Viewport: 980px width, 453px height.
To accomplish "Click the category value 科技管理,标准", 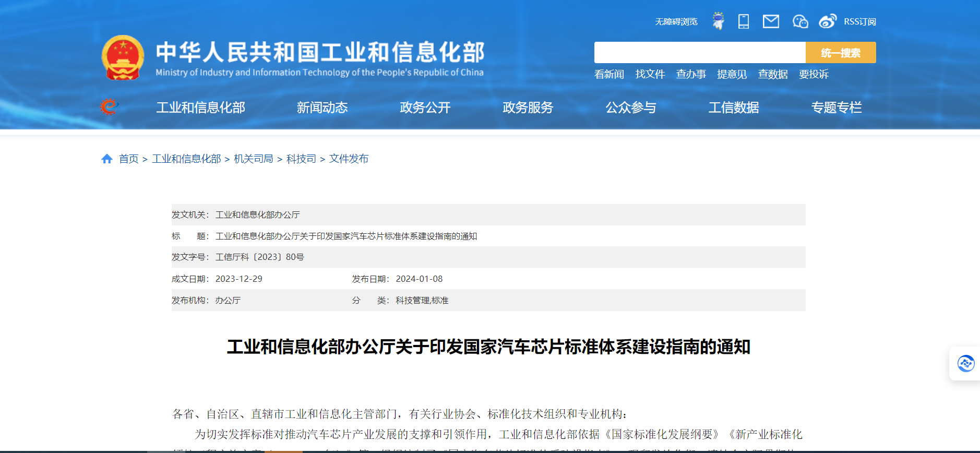I will (422, 300).
